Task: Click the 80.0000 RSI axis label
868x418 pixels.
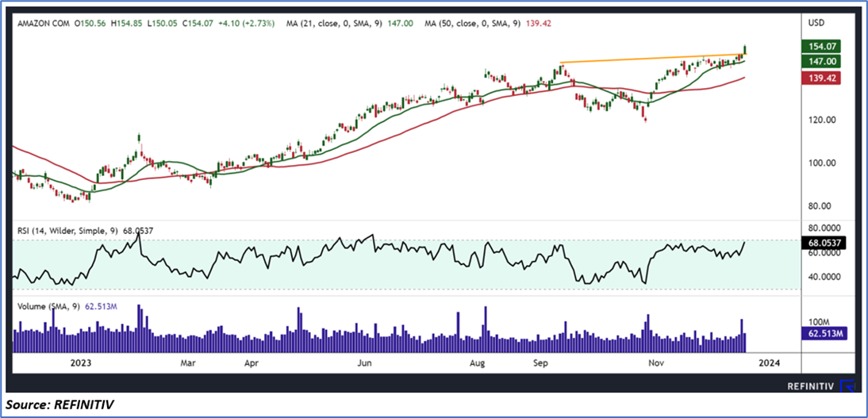Action: click(x=825, y=228)
